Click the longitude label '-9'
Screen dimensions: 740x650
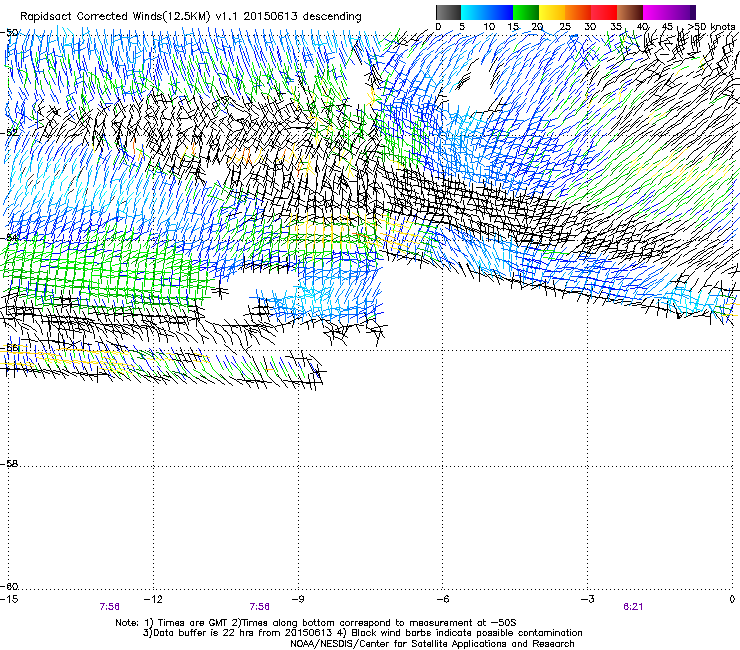coord(298,599)
